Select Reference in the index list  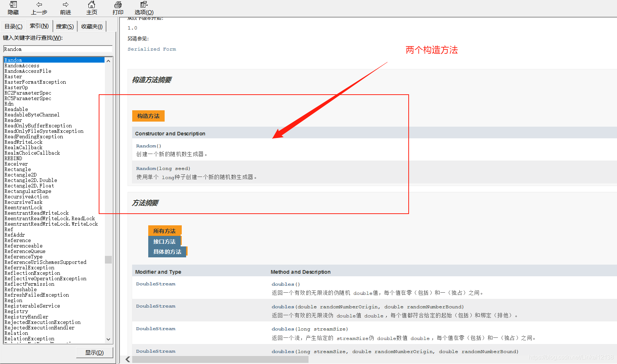(17, 240)
